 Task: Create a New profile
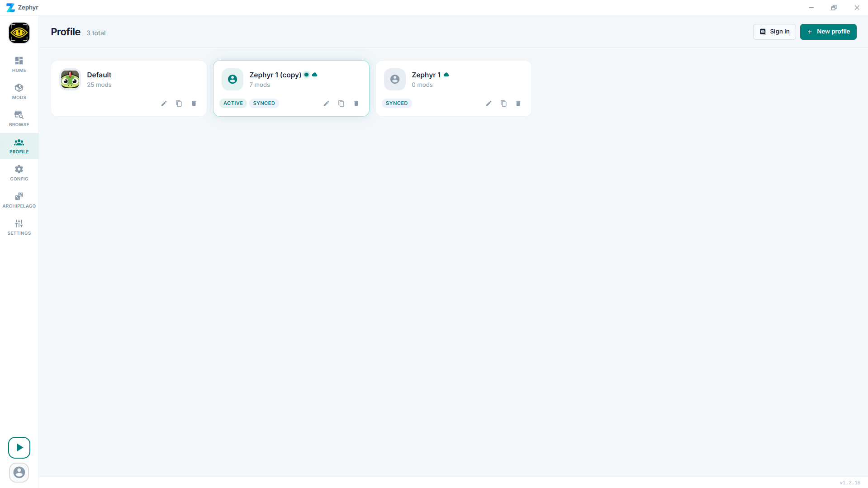[x=828, y=32]
